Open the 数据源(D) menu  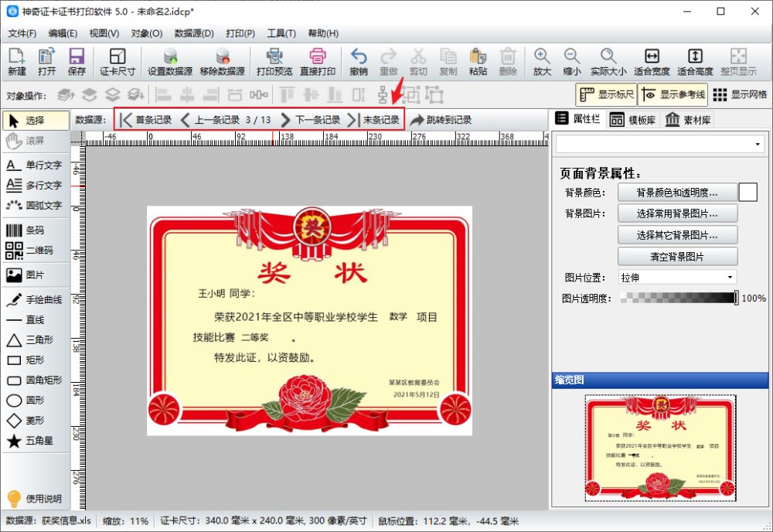(194, 33)
